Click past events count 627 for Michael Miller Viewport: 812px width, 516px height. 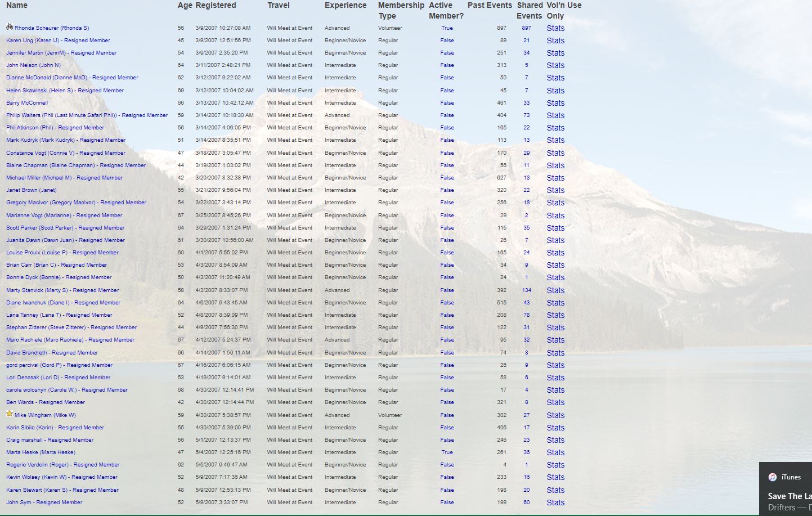tap(501, 178)
